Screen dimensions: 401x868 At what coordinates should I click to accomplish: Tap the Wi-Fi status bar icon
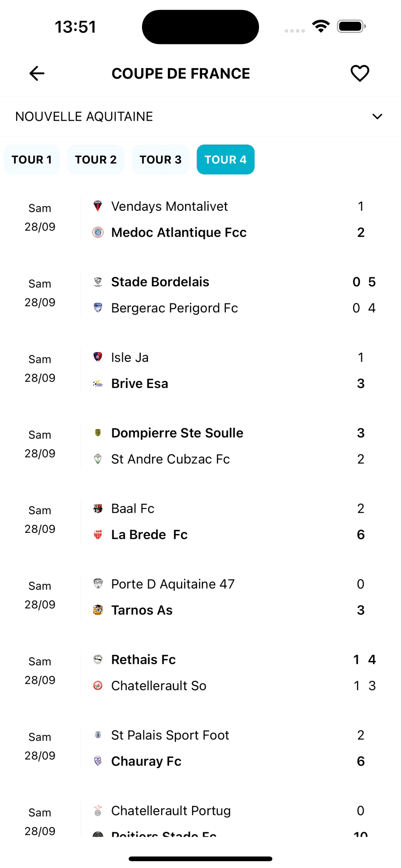point(321,26)
